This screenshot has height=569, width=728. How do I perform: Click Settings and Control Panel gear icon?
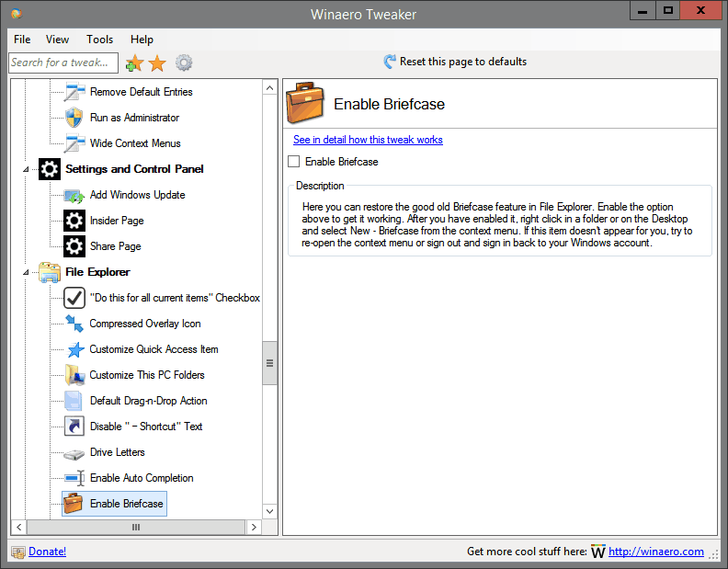click(50, 168)
